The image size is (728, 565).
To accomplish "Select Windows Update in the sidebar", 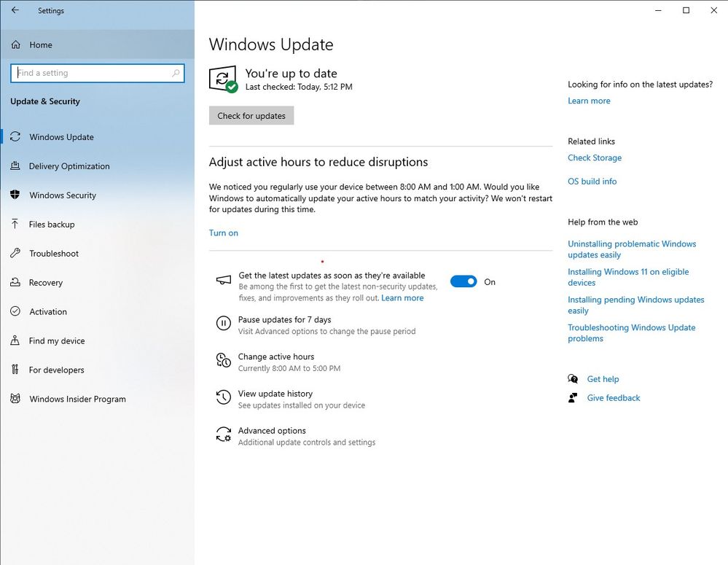I will [98, 136].
